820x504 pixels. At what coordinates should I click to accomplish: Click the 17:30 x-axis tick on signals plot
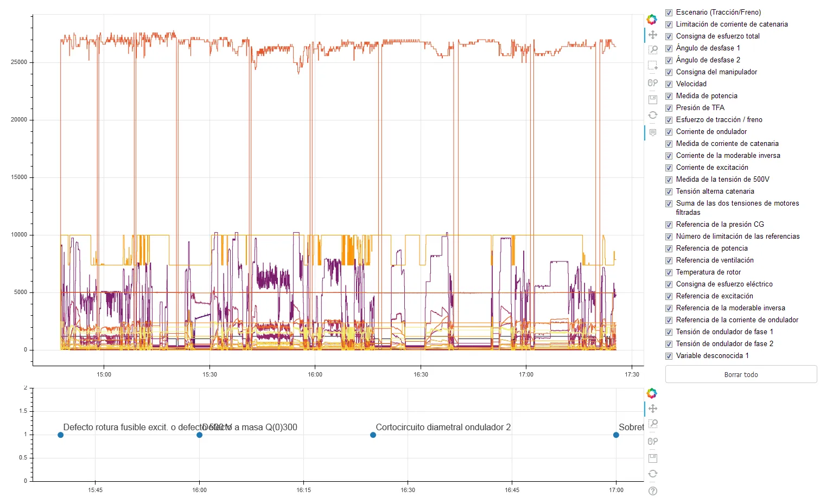coord(632,374)
